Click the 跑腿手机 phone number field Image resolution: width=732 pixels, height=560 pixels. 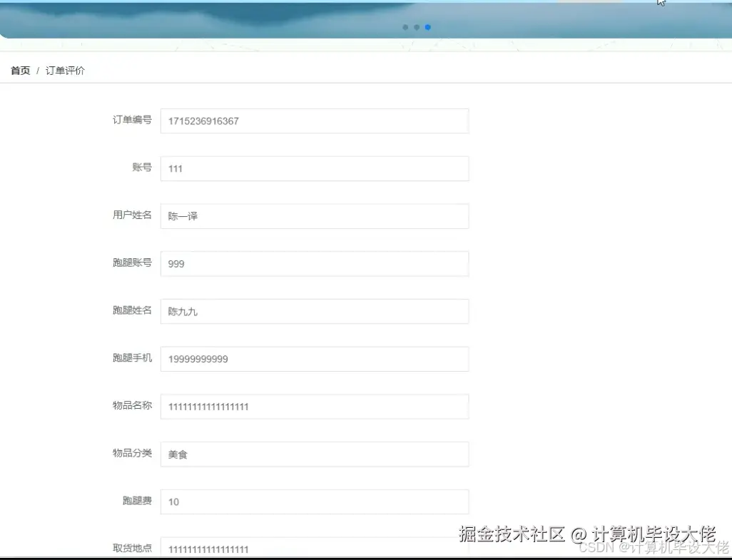tap(314, 359)
